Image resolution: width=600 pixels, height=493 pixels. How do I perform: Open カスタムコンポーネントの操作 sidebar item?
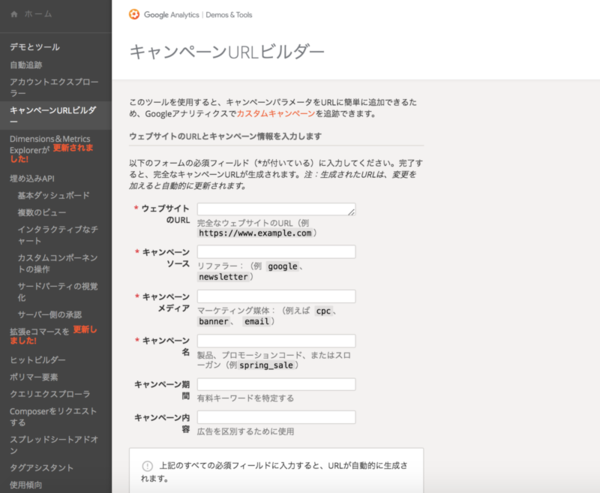(x=58, y=263)
